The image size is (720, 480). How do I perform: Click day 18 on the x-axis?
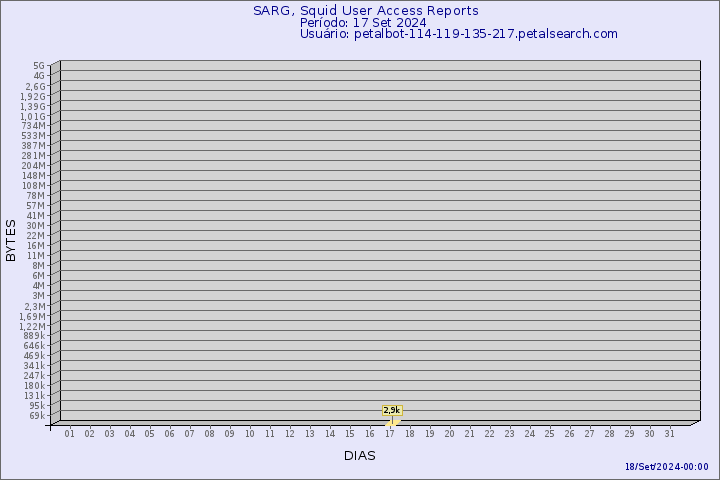[410, 434]
